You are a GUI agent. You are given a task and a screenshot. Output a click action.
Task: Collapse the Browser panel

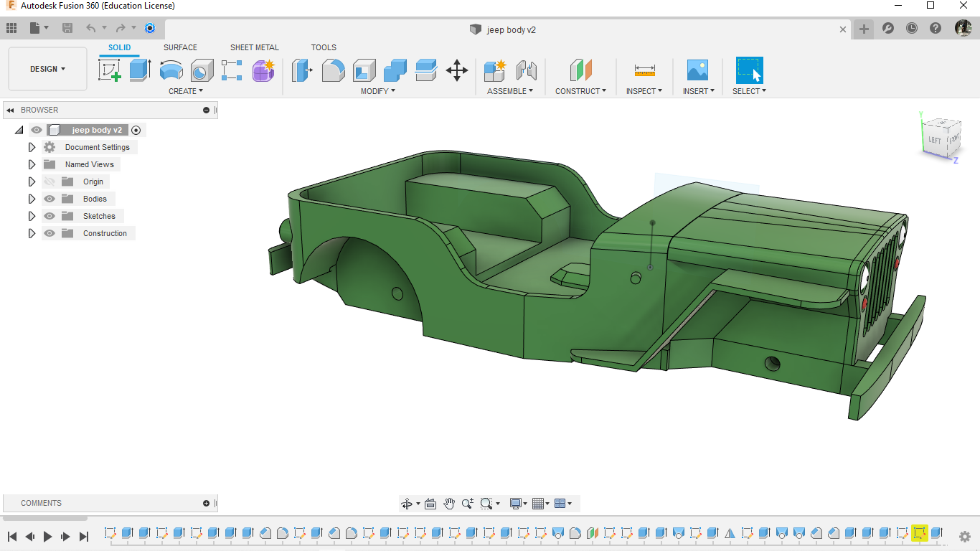point(10,110)
